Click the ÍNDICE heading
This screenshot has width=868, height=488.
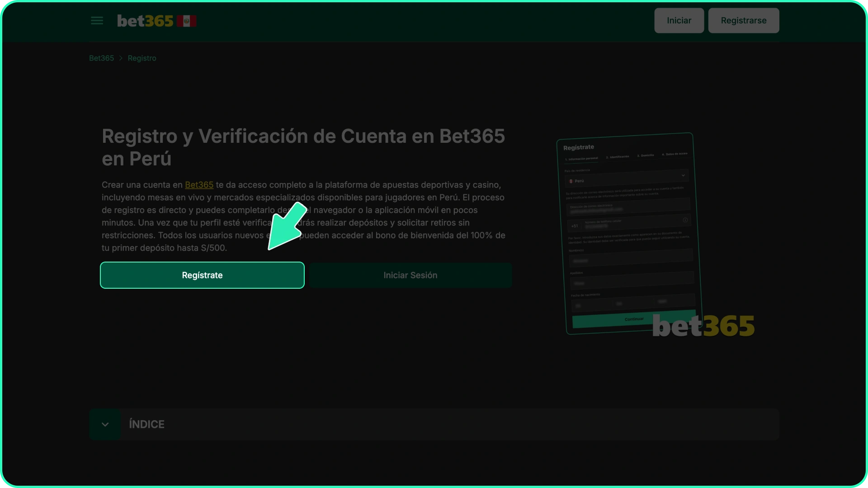tap(147, 424)
